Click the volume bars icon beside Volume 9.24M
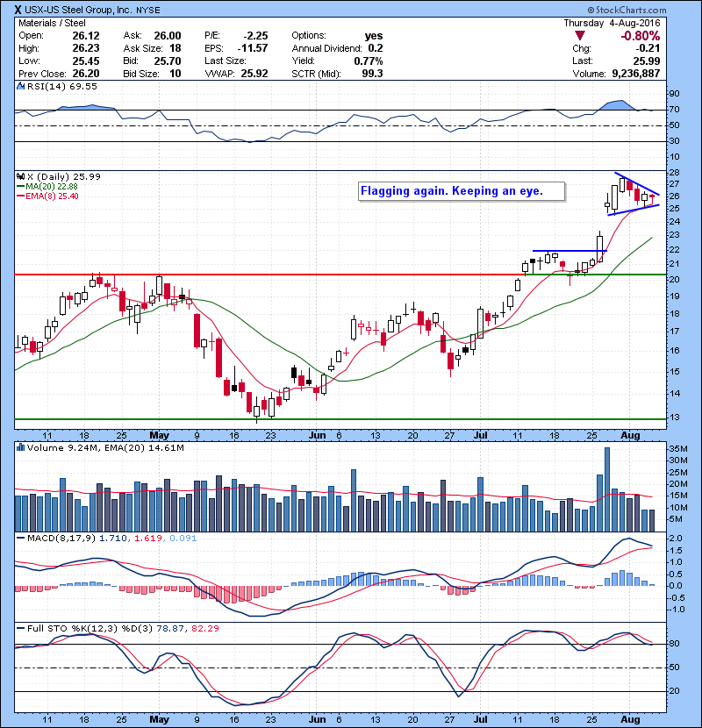The height and width of the screenshot is (728, 702). coord(20,447)
